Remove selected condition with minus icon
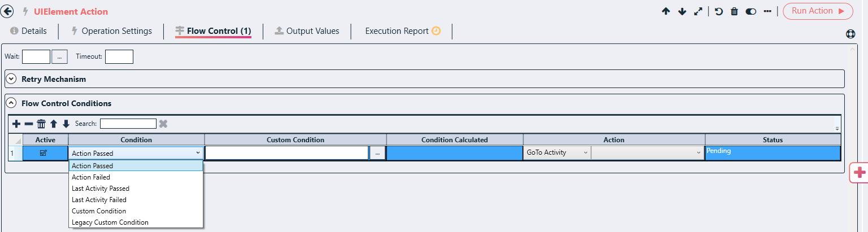 click(x=29, y=124)
